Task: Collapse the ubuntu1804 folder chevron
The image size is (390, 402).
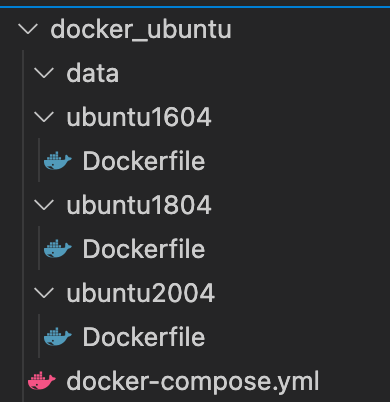Action: pos(44,205)
